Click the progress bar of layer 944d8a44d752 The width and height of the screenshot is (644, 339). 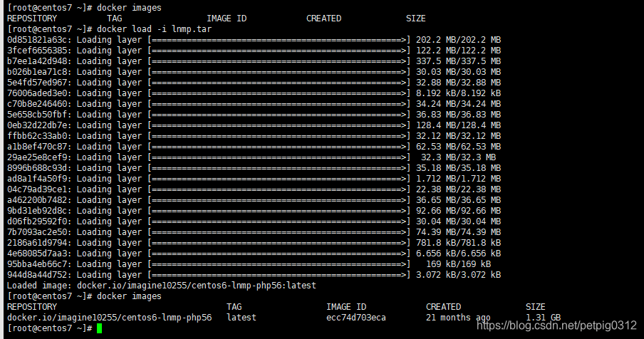click(x=279, y=275)
